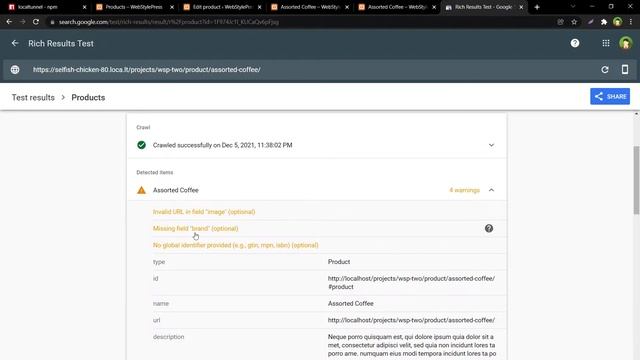Select the No global identifier provided warning
Viewport: 640px width, 360px height.
click(x=236, y=245)
